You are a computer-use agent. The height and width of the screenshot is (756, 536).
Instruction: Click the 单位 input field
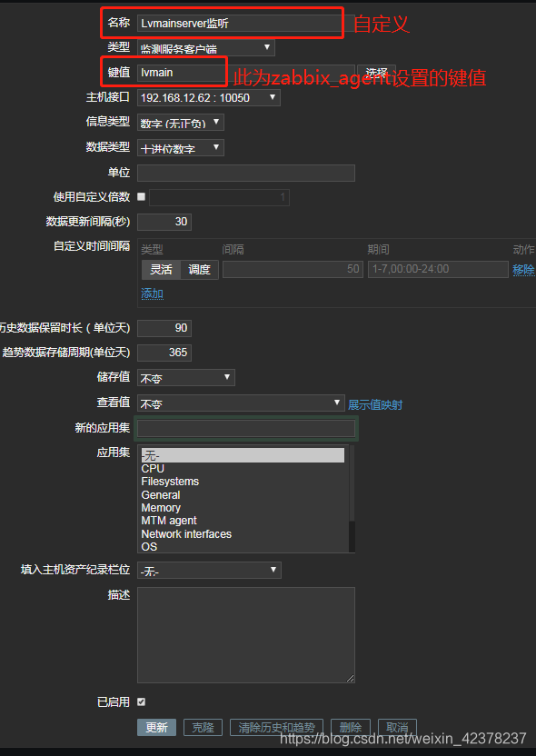tap(246, 173)
